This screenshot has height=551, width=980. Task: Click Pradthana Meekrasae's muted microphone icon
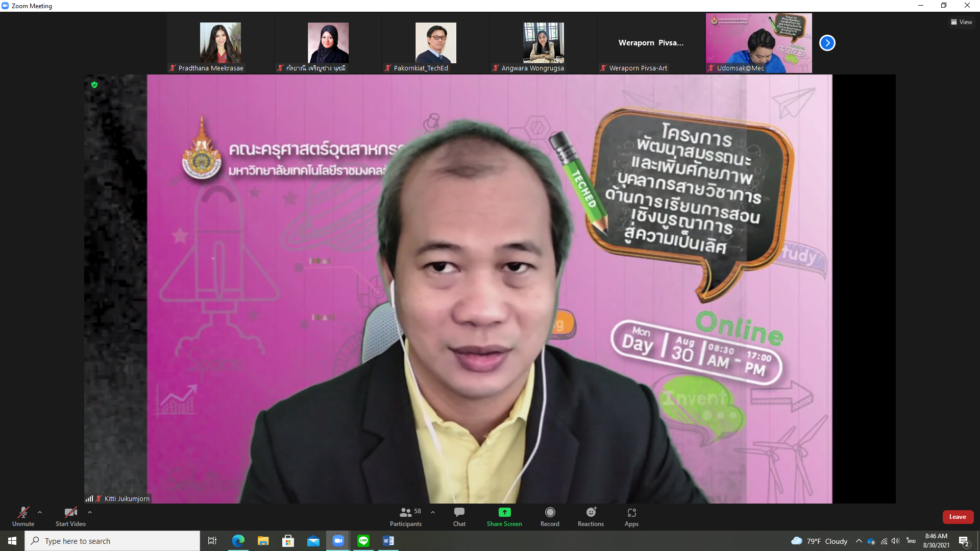pyautogui.click(x=173, y=68)
